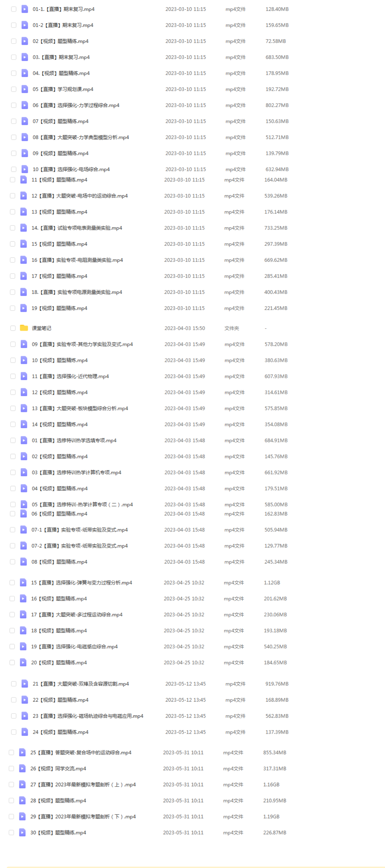Screen dimensions: 385x868
Task: Click video icon for 21 大题突破-双棒及含容源切割.mp4
Action: click(x=25, y=683)
